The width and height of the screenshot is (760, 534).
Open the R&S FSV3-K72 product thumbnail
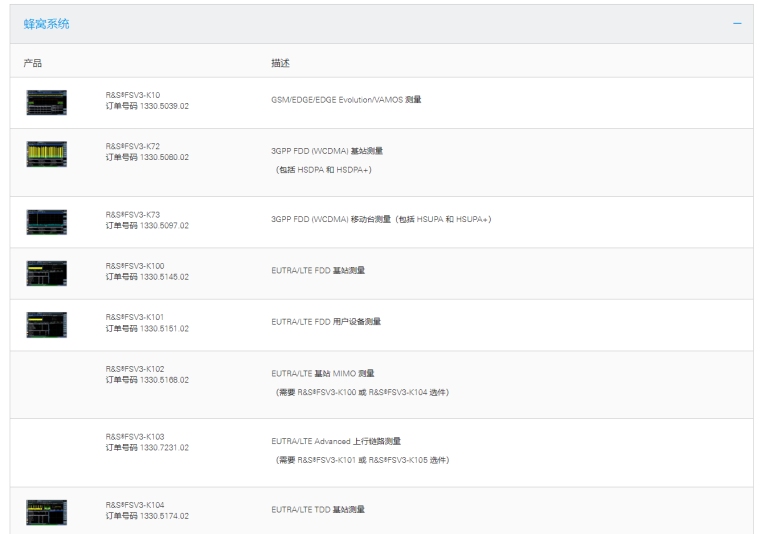coord(46,153)
